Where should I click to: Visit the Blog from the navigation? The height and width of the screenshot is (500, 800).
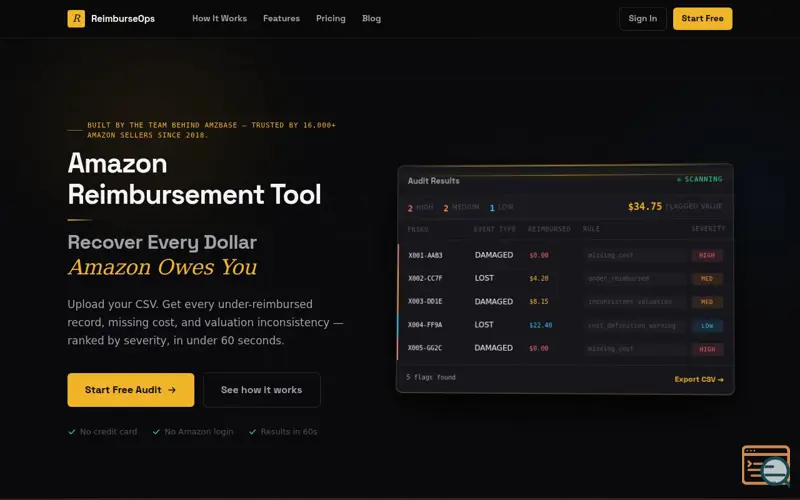pos(371,18)
